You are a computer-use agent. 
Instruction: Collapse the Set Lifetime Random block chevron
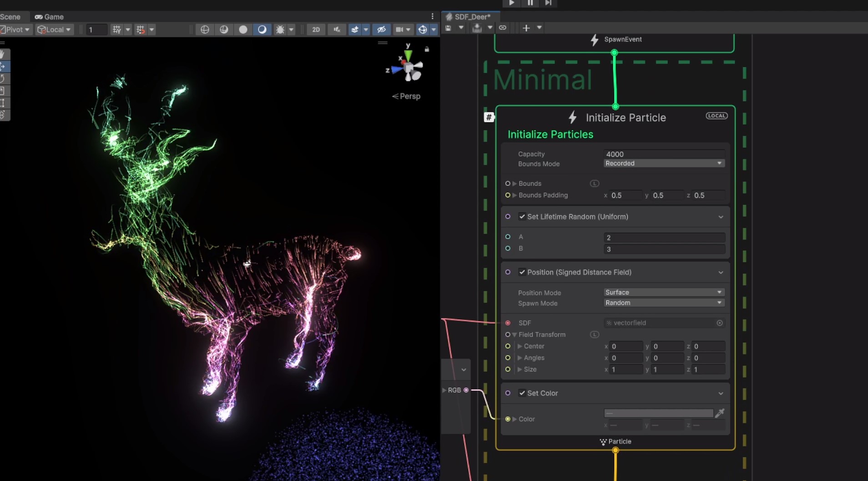[x=721, y=217]
